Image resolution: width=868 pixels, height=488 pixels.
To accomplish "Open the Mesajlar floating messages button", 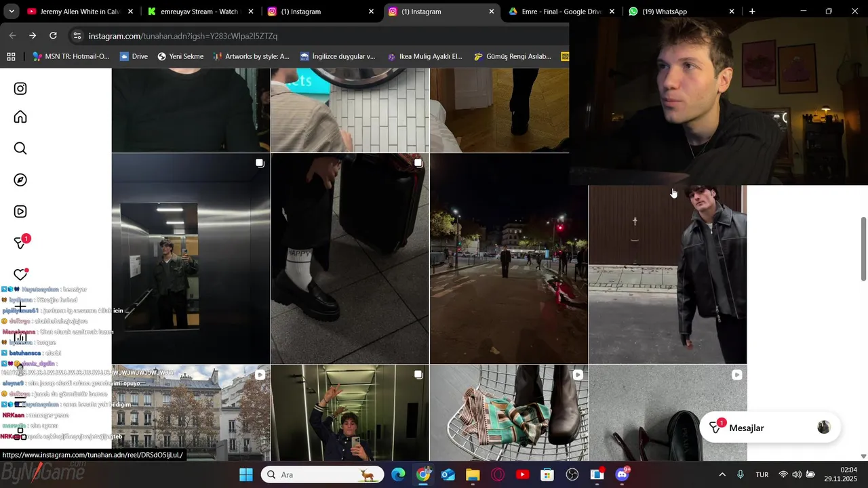I will [770, 428].
